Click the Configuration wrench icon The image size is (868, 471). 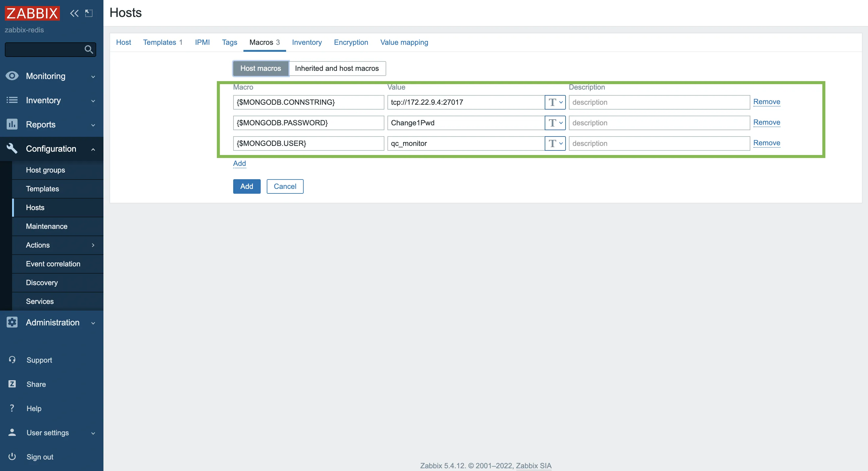[12, 148]
